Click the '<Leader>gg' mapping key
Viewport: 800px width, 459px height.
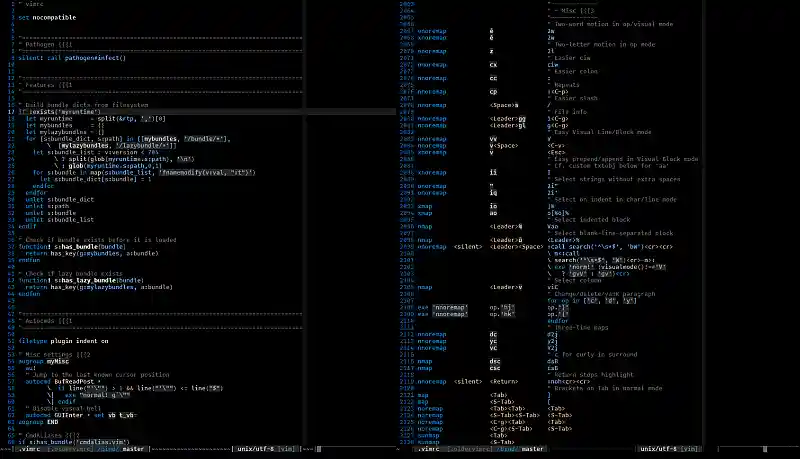pyautogui.click(x=508, y=118)
